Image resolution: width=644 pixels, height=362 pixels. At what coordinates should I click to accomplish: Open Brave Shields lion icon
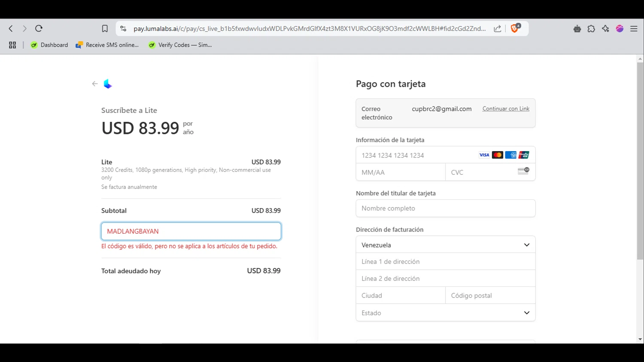(515, 28)
